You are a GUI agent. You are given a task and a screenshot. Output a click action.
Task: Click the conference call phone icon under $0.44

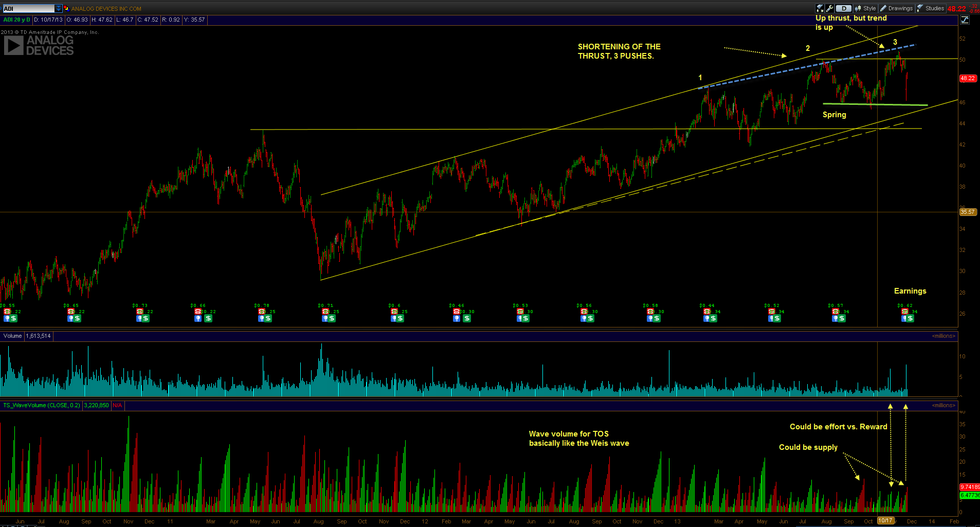pos(707,312)
